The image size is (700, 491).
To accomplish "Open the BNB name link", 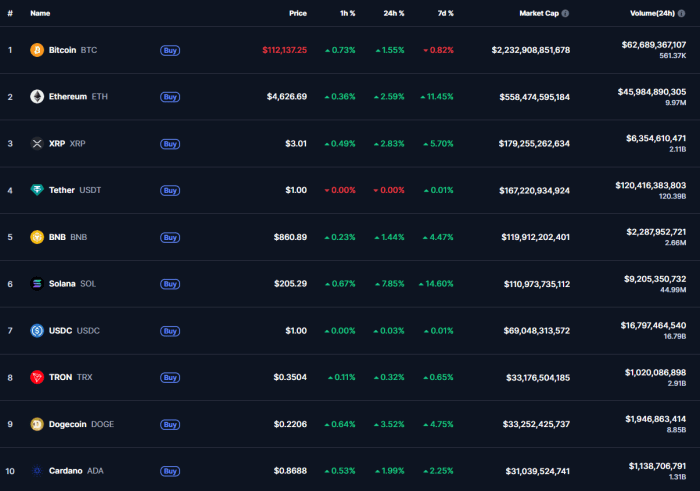I will point(68,237).
